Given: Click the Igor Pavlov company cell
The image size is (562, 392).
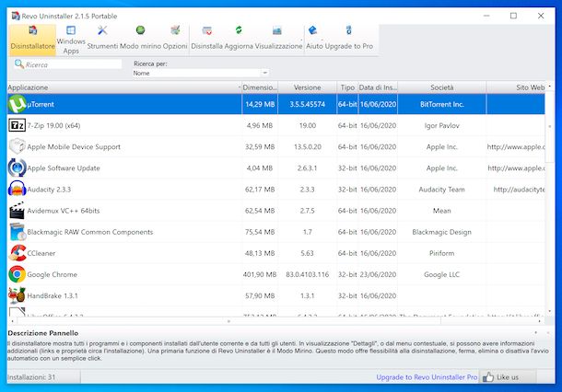Looking at the screenshot, I should click(441, 125).
